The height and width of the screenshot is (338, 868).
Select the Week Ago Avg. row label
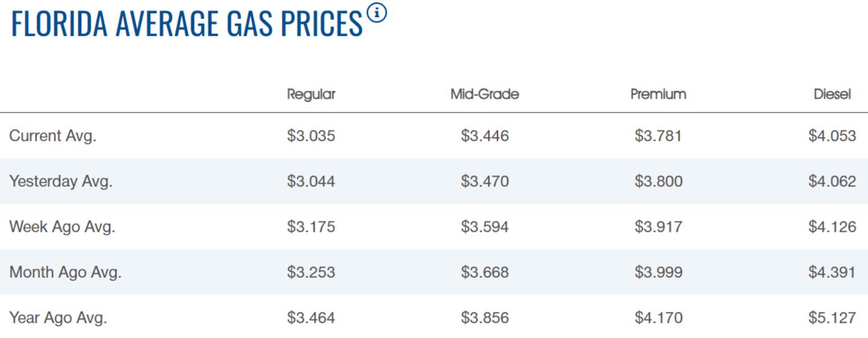click(x=62, y=227)
